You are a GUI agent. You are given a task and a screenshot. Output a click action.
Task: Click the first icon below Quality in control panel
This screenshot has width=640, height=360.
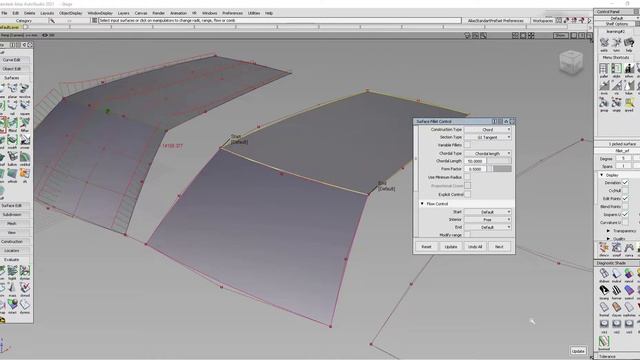point(604,247)
